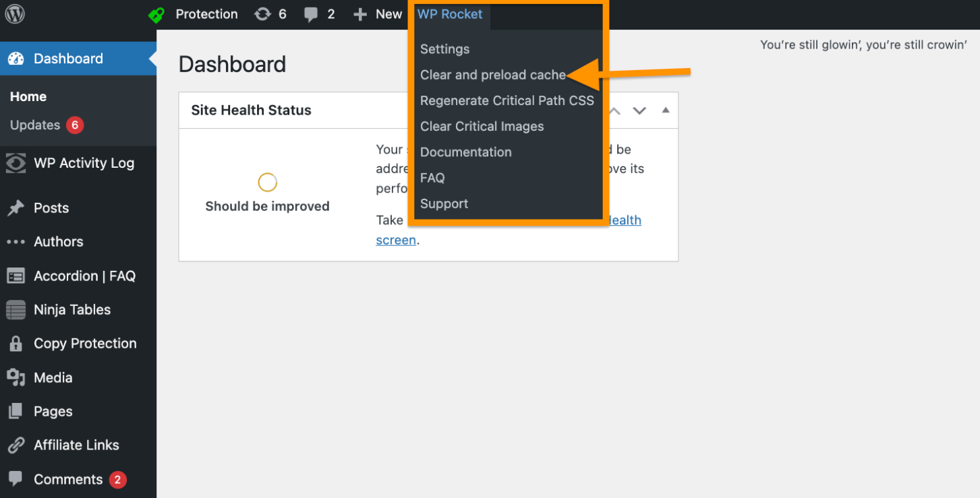980x498 pixels.
Task: Click the Posts pushpin icon
Action: point(16,208)
